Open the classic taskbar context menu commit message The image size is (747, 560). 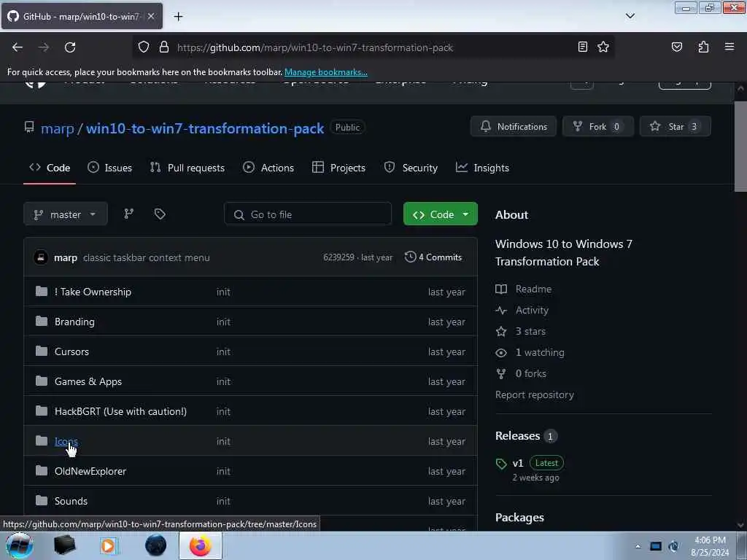point(146,258)
